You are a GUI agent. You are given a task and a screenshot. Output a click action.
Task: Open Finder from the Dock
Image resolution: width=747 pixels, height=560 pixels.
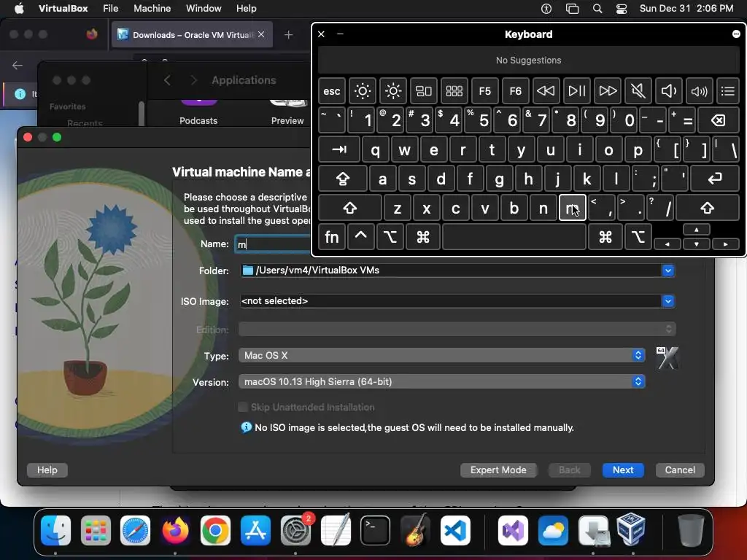click(x=55, y=530)
